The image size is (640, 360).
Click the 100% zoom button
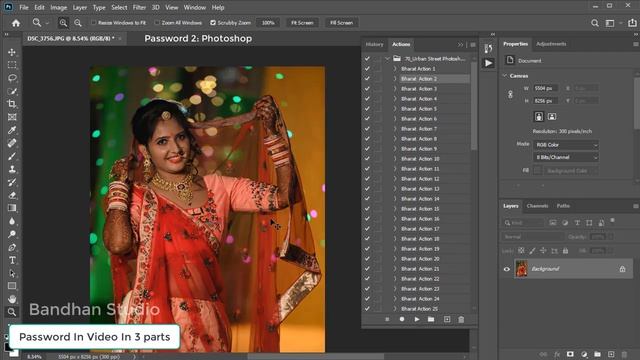[268, 23]
